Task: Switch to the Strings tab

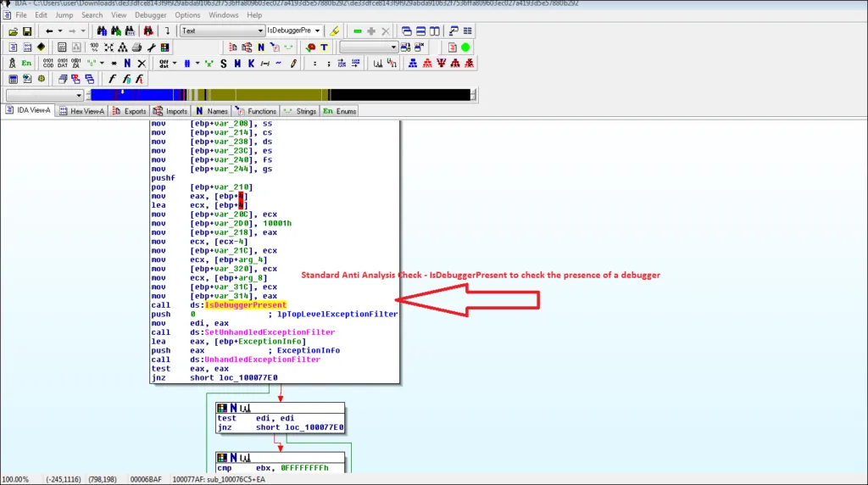Action: pyautogui.click(x=300, y=111)
